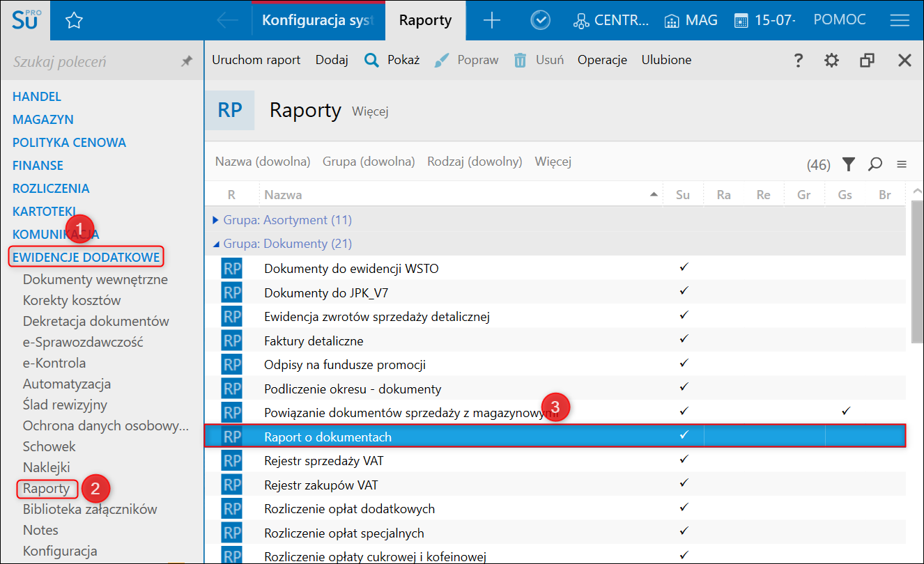Click the checkmark circle icon in header
This screenshot has height=564, width=924.
(x=540, y=21)
